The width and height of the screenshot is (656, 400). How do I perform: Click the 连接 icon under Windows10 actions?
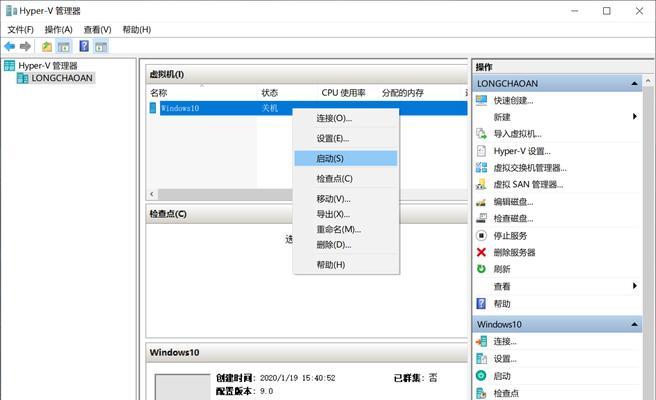coord(482,341)
